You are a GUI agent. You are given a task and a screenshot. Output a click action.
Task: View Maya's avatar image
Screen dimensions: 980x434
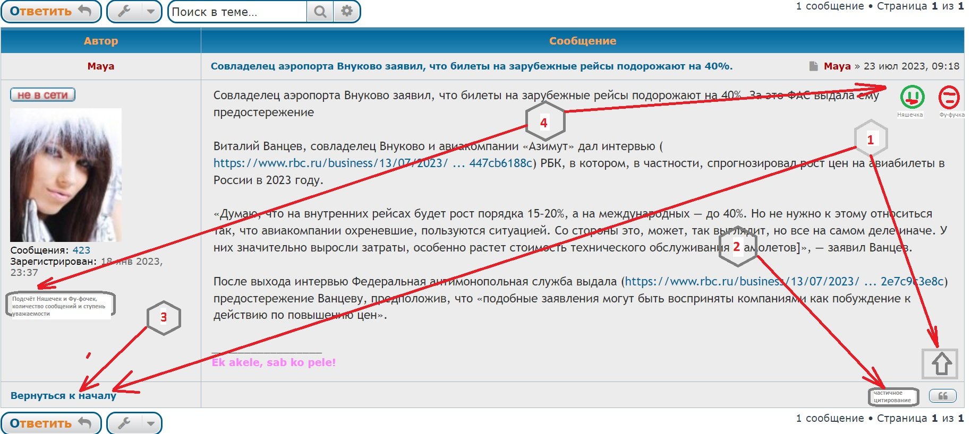(x=66, y=175)
